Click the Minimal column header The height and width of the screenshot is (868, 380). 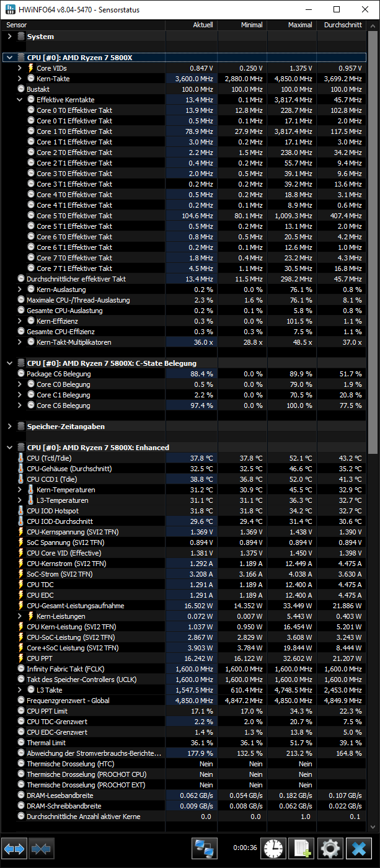click(242, 25)
